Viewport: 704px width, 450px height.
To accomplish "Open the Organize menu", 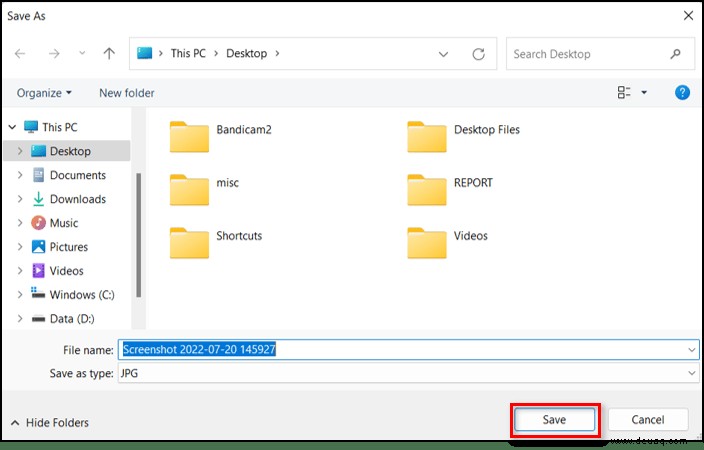I will 44,93.
